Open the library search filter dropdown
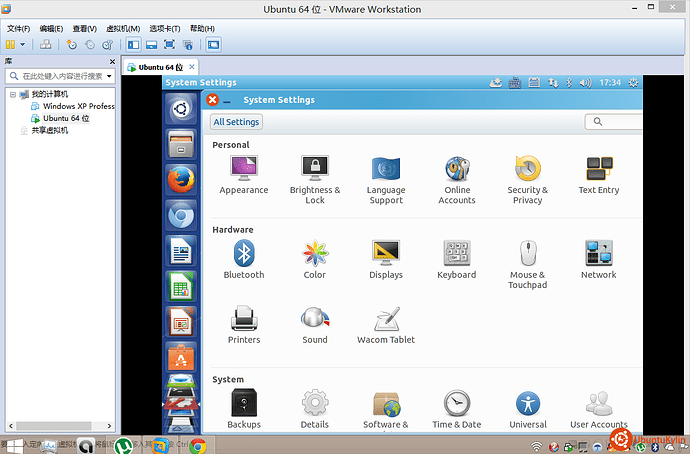This screenshot has height=454, width=690. [109, 76]
